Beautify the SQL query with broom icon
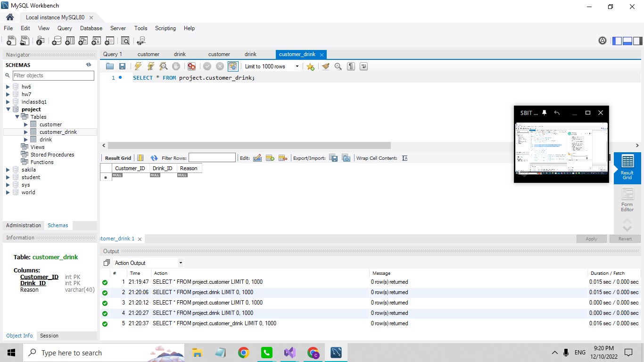 325,66
